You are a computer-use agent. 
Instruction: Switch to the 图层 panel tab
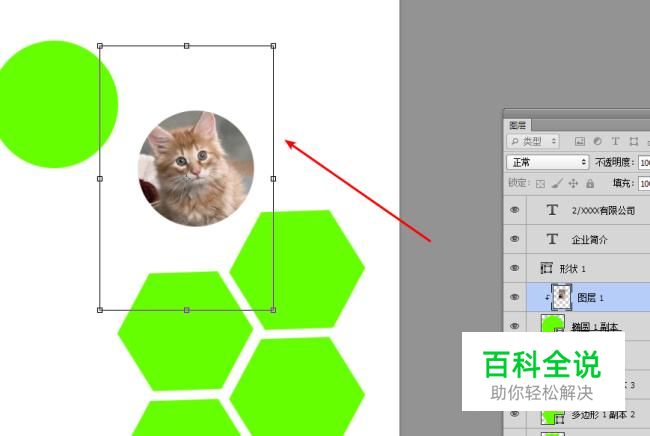(x=517, y=125)
